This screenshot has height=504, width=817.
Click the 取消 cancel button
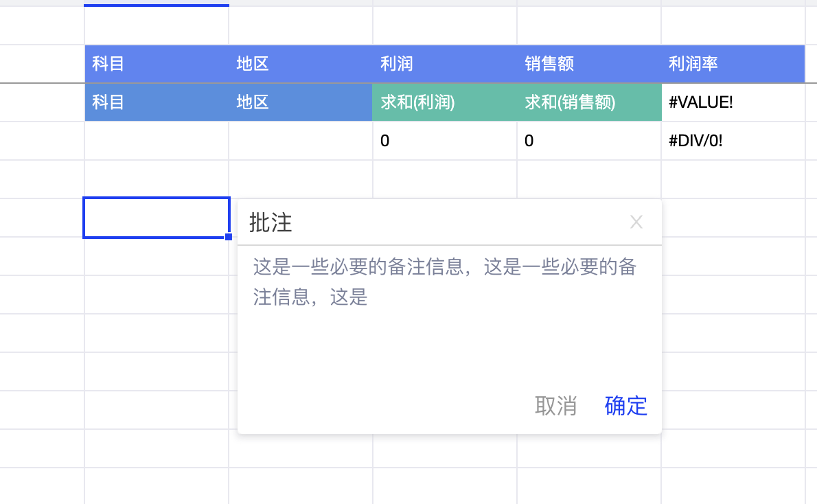555,406
